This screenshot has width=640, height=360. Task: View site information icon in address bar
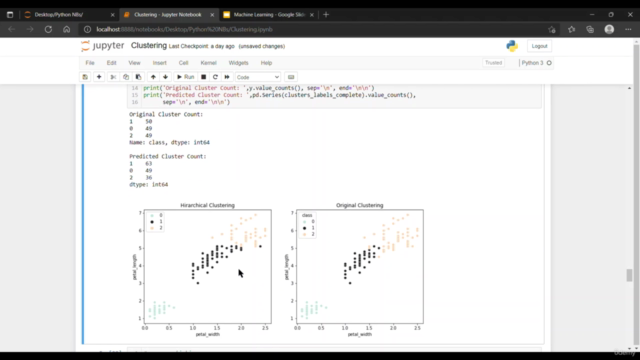87,29
